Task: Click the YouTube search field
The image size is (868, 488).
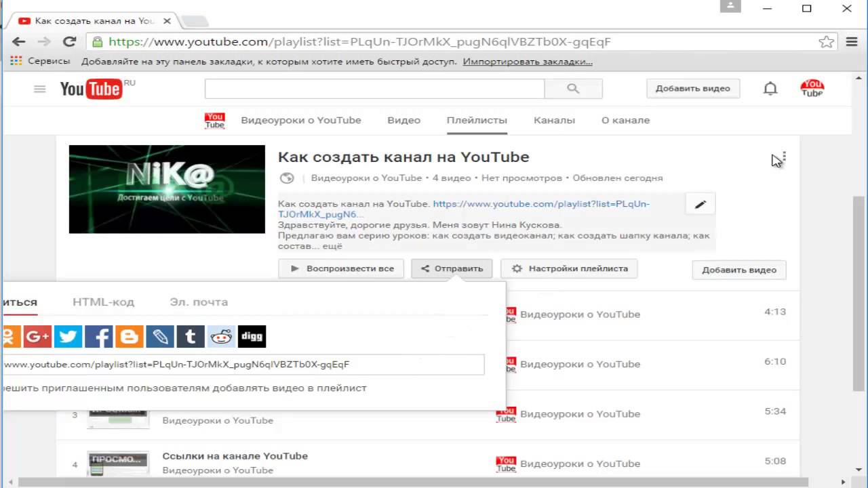Action: tap(374, 89)
